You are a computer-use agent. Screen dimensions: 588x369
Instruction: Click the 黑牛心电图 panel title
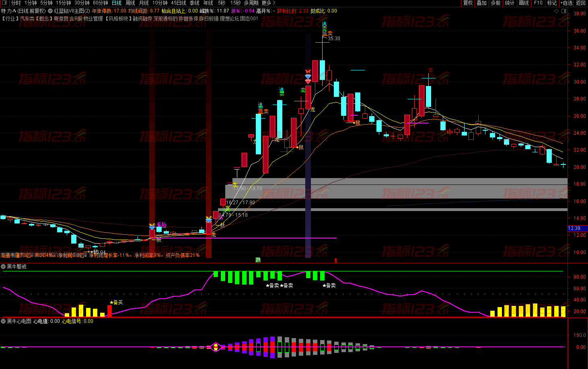19,321
